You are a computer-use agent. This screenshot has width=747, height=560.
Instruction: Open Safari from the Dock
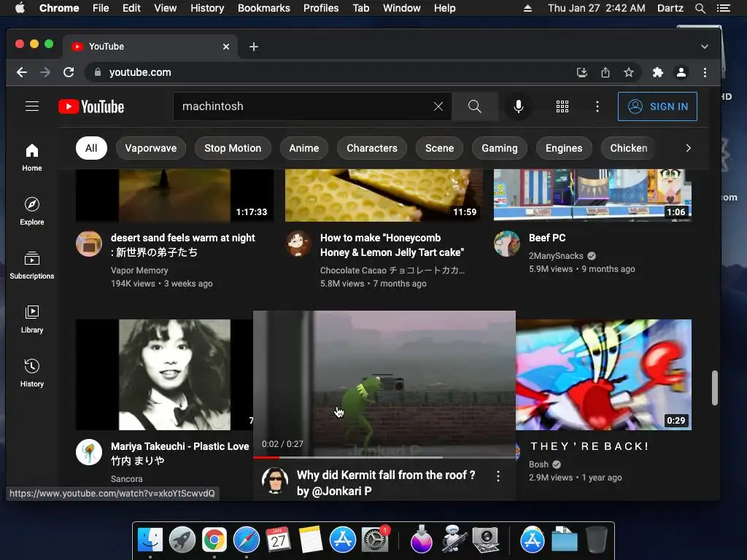pyautogui.click(x=247, y=540)
